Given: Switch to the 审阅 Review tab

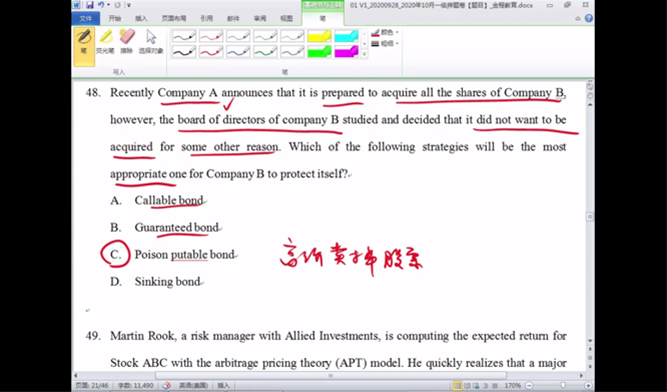Looking at the screenshot, I should coord(259,18).
